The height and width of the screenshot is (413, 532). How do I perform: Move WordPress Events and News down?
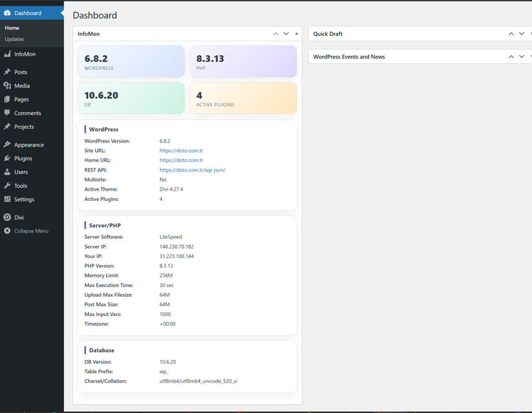pos(522,56)
